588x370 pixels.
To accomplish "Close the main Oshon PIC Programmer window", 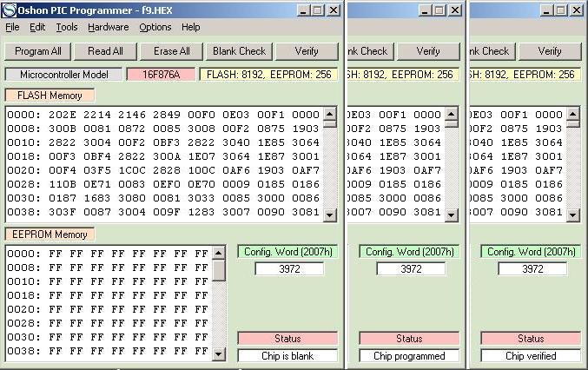I will click(x=334, y=10).
